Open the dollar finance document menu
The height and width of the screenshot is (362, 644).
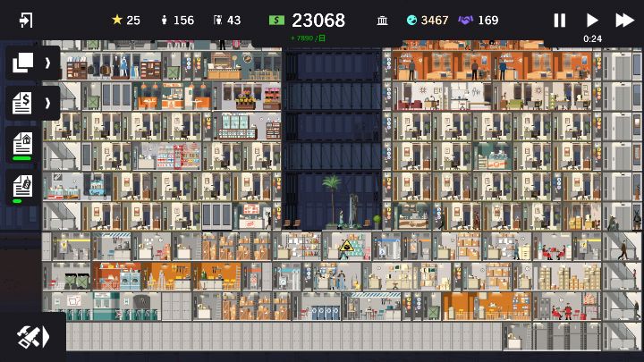22,103
